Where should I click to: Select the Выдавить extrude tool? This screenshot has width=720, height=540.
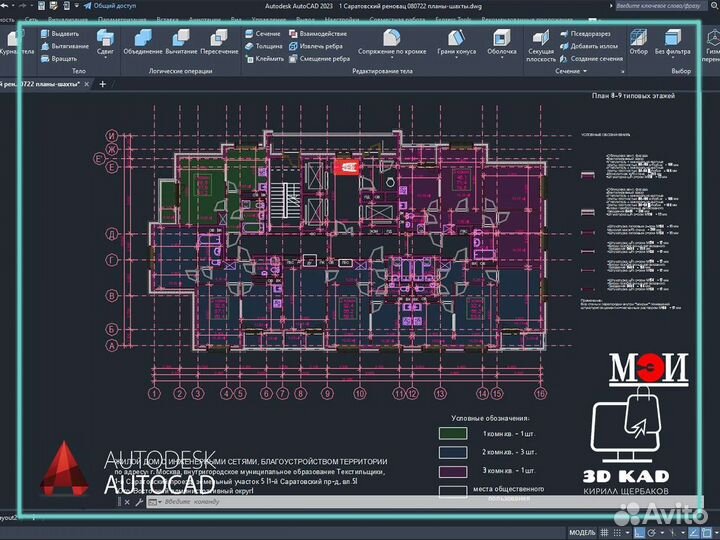[60, 34]
